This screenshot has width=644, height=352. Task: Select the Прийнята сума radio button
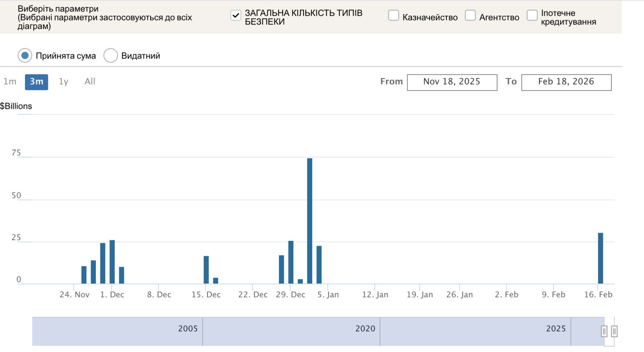[25, 56]
